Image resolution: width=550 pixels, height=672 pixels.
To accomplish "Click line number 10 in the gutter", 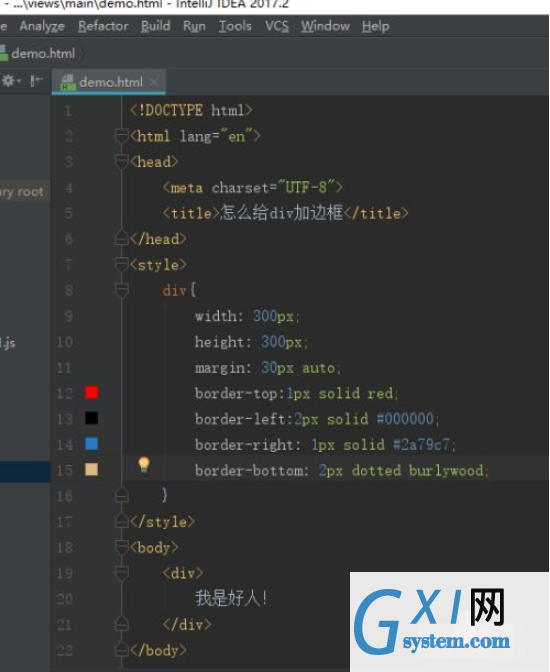I will [x=65, y=342].
